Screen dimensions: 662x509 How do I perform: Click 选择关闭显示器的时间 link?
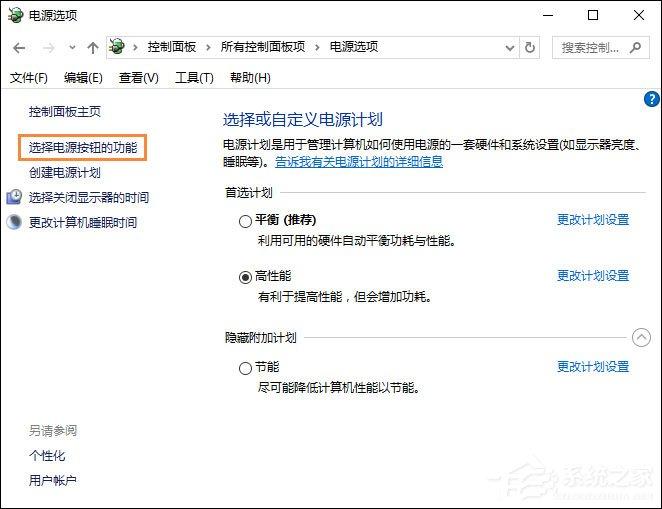[x=89, y=198]
